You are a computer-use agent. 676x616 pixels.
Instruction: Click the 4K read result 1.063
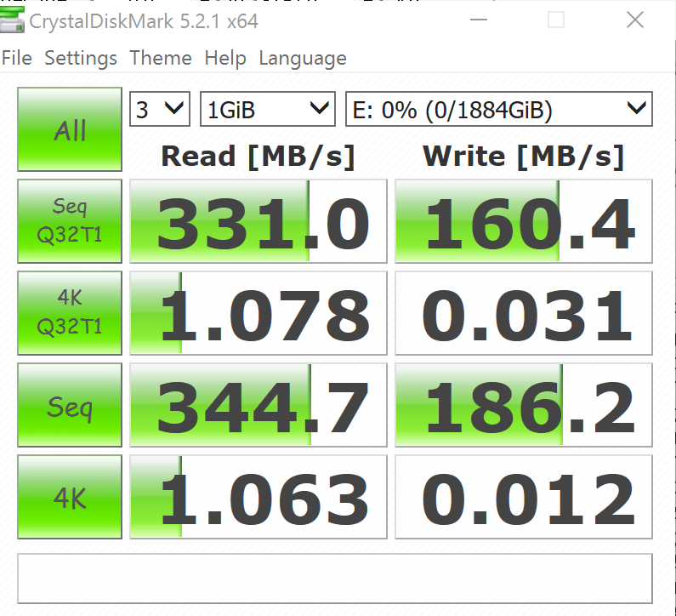tap(258, 497)
